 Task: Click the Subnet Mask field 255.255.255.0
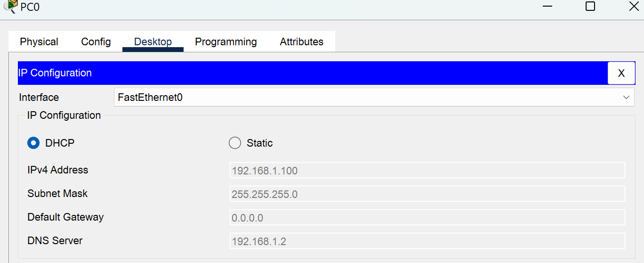427,194
